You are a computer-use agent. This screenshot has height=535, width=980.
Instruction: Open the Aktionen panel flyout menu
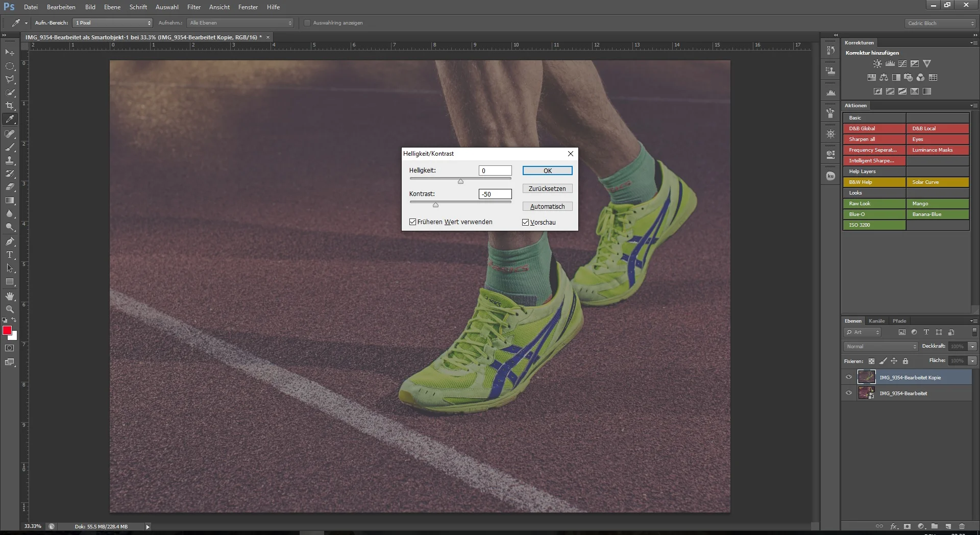coord(973,106)
